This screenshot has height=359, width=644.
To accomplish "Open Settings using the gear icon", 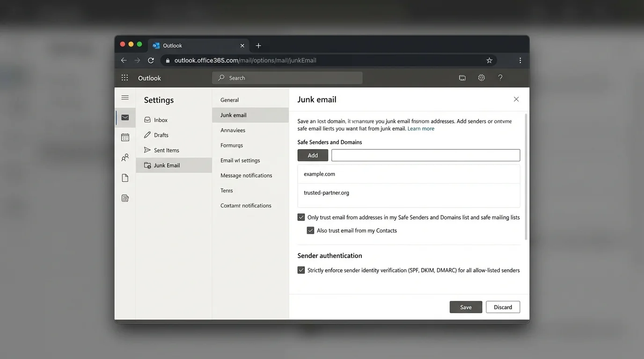I will [x=481, y=78].
